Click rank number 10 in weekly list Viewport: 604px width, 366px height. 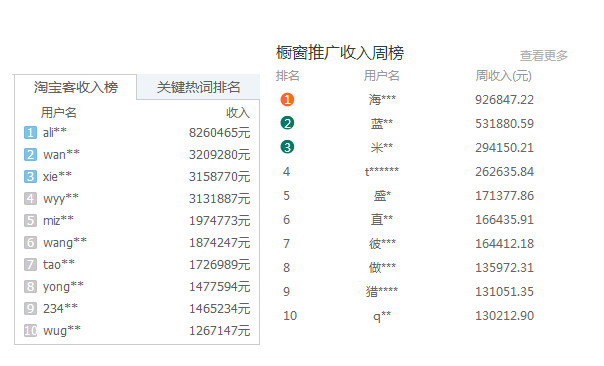290,316
